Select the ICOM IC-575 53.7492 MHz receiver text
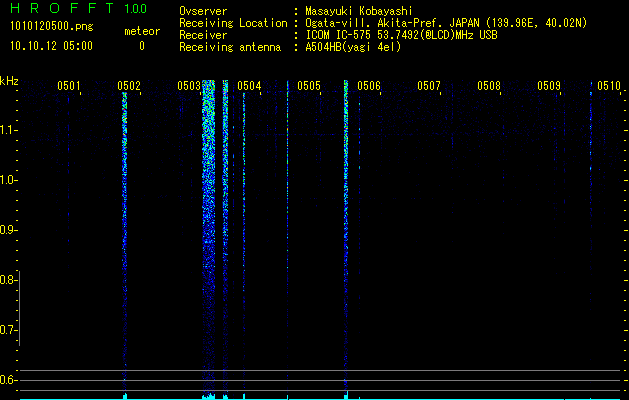The width and height of the screenshot is (629, 400). 401,35
